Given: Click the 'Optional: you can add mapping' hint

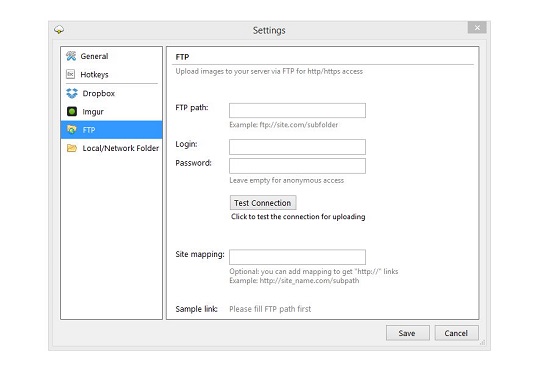Looking at the screenshot, I should (314, 271).
